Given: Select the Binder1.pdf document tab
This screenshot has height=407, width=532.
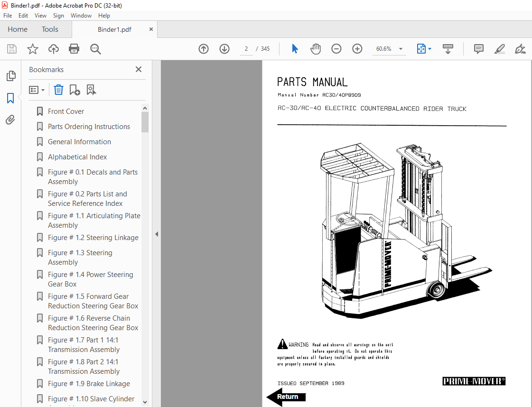Looking at the screenshot, I should (x=114, y=29).
